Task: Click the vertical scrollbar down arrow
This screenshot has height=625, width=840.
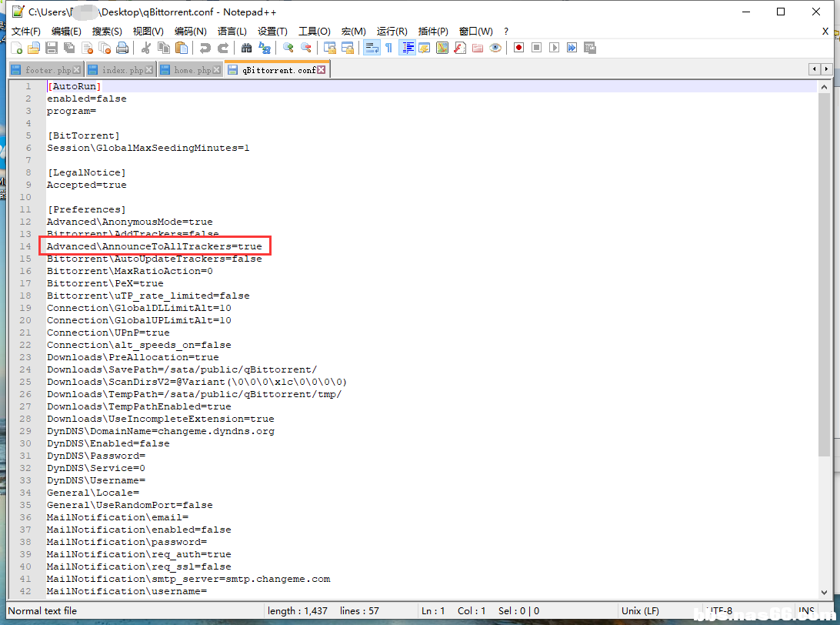Action: 825,593
